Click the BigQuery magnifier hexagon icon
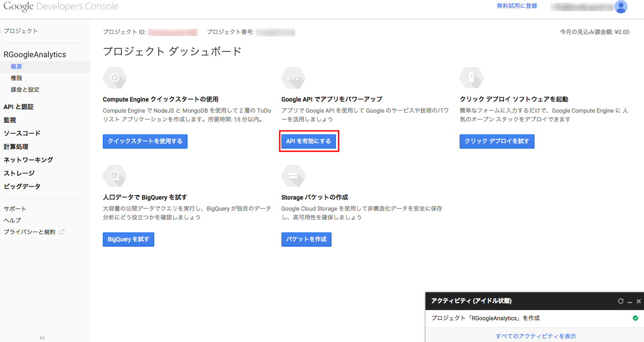 (x=115, y=176)
